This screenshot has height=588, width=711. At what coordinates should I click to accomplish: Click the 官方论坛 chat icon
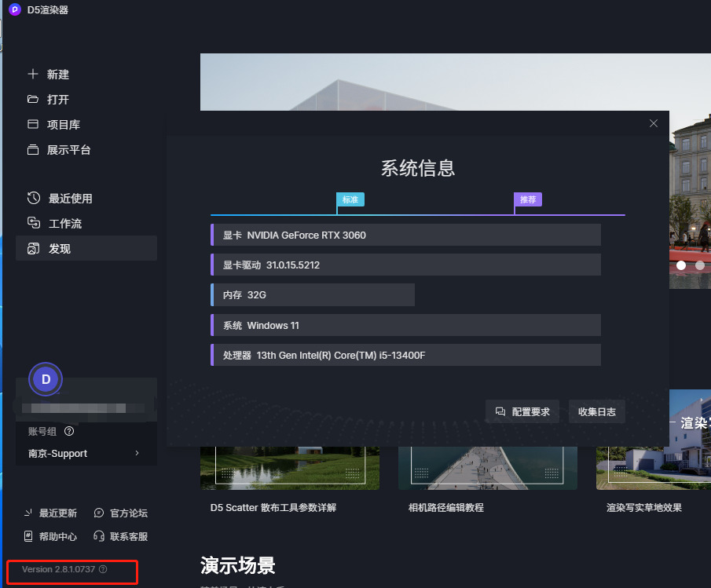point(98,513)
